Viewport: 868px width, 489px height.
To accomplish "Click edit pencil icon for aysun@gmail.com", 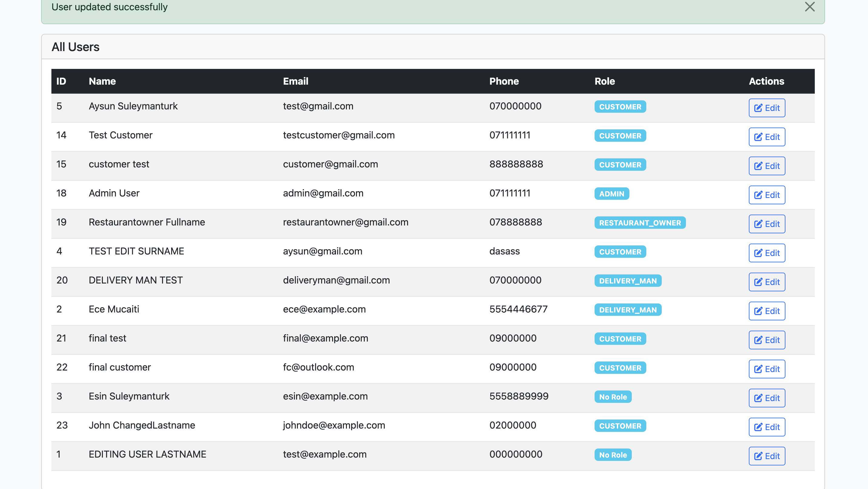I will pyautogui.click(x=758, y=253).
